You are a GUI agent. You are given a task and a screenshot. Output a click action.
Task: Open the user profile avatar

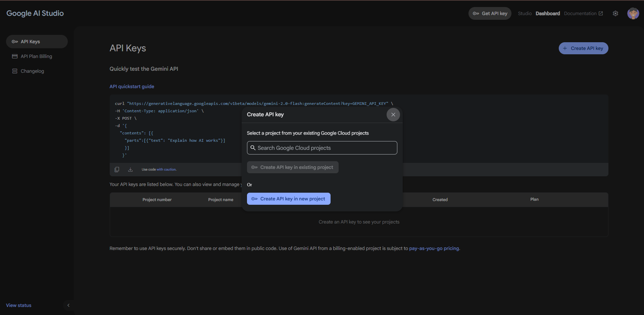[x=633, y=13]
